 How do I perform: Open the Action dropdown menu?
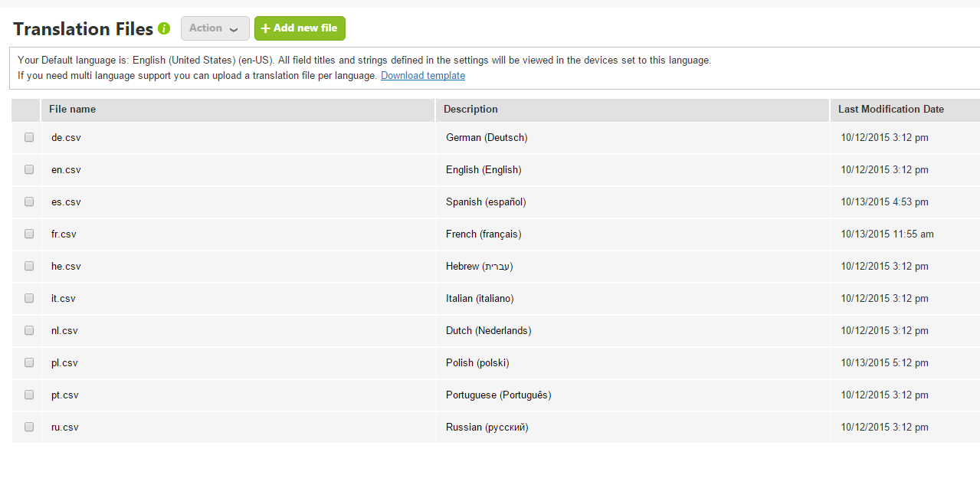coord(215,28)
